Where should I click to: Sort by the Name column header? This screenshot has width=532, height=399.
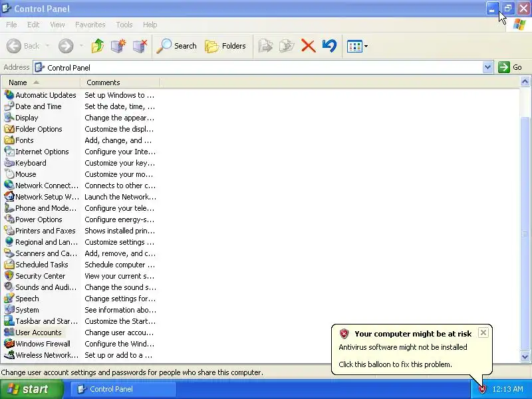(x=41, y=82)
